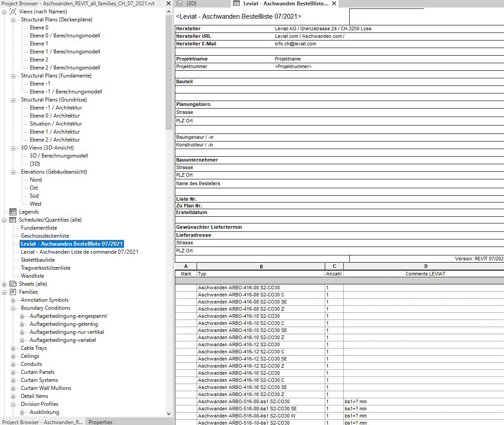Open the 3D / Berechnungsmodell view
Viewport: 504px width, 425px height.
click(59, 156)
